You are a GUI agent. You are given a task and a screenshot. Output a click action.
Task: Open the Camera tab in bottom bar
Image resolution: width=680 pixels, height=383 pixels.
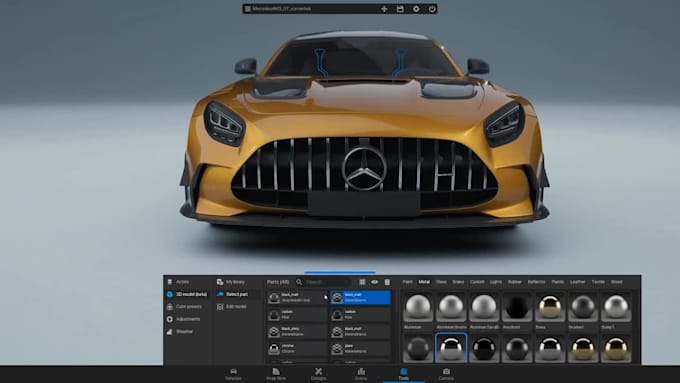(x=446, y=374)
